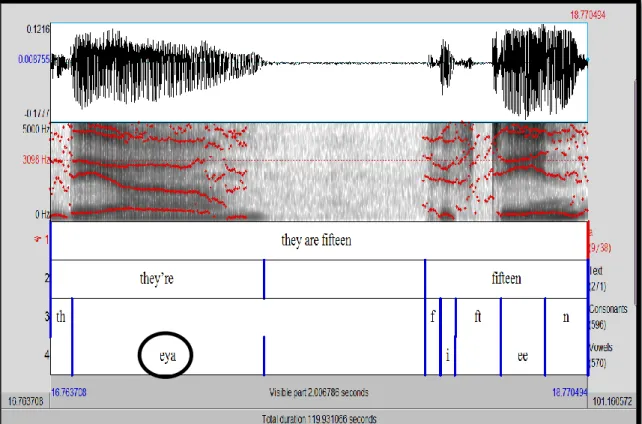
Task: Select the "n" consonant interval
Action: (x=566, y=317)
